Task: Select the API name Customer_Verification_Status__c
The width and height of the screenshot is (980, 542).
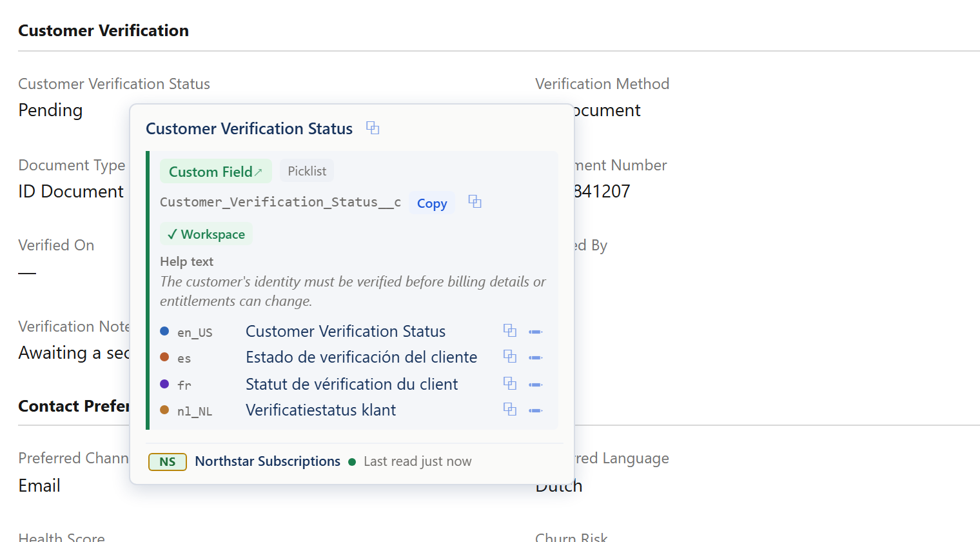Action: 280,202
